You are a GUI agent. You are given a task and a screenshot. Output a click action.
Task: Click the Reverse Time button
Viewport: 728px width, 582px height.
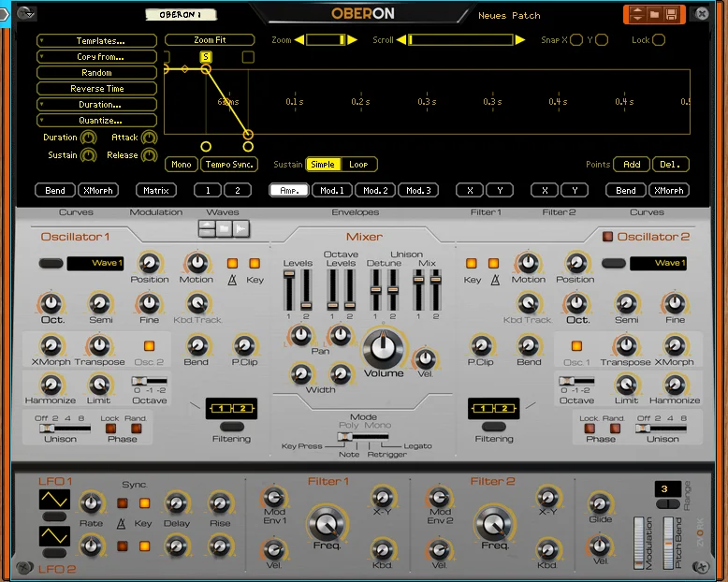tap(96, 89)
